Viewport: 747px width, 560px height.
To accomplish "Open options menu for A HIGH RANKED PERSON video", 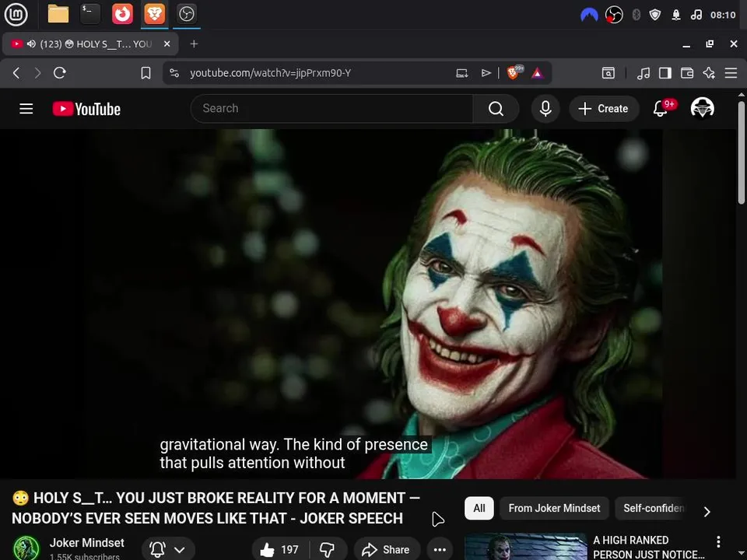I will 718,541.
